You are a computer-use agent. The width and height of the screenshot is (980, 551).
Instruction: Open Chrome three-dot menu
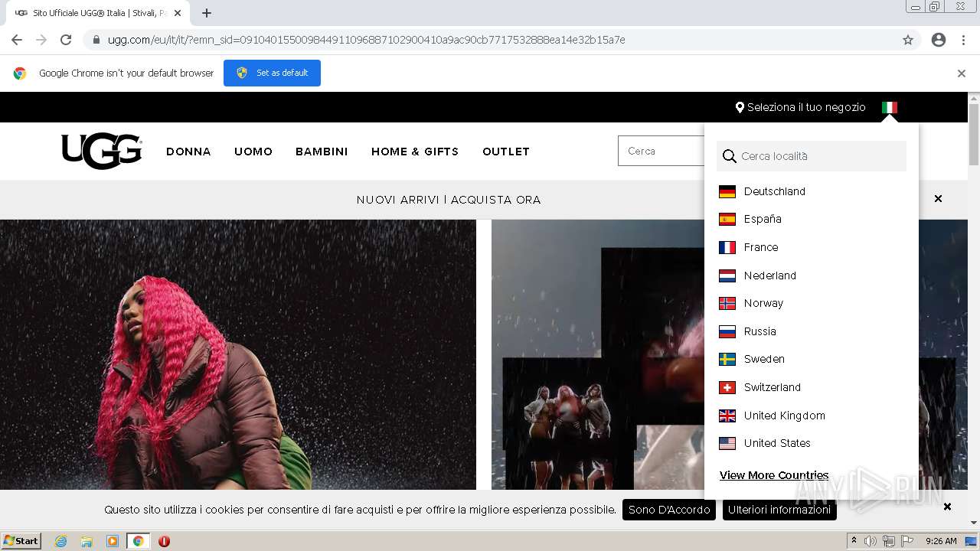[963, 40]
